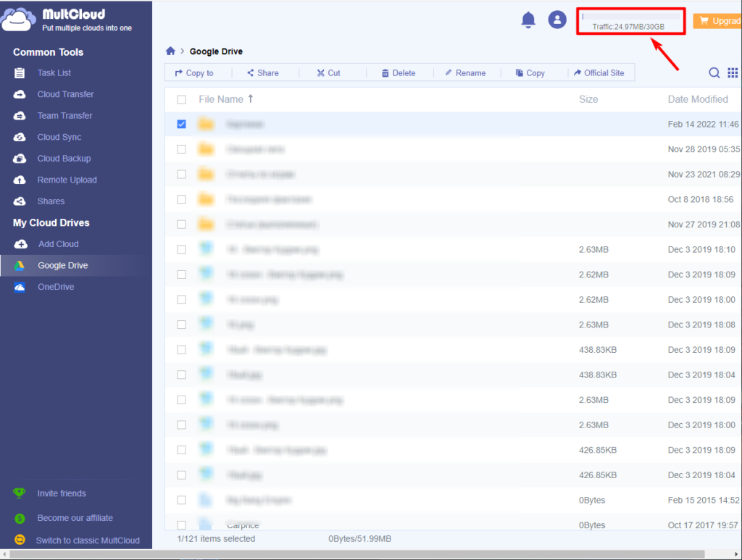This screenshot has height=560, width=742.
Task: Click the Upgrade button
Action: pos(717,21)
